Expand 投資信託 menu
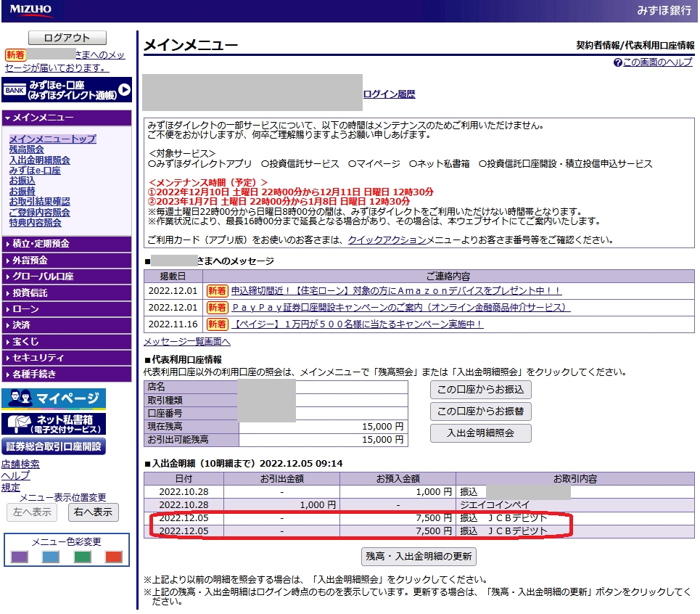Image resolution: width=700 pixels, height=614 pixels. point(67,293)
